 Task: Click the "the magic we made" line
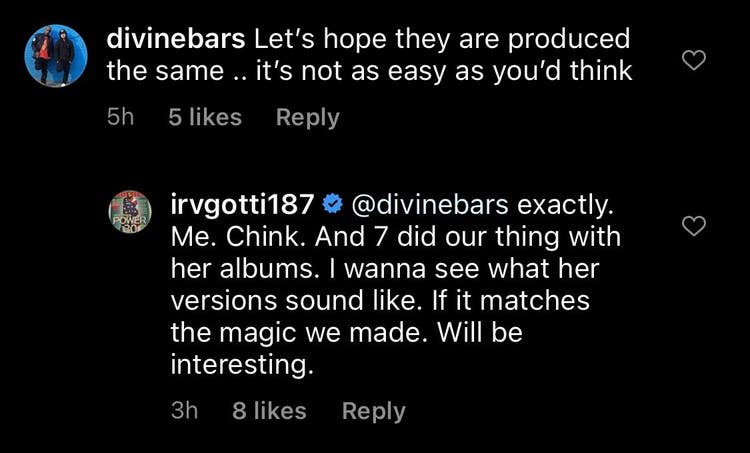click(x=346, y=333)
